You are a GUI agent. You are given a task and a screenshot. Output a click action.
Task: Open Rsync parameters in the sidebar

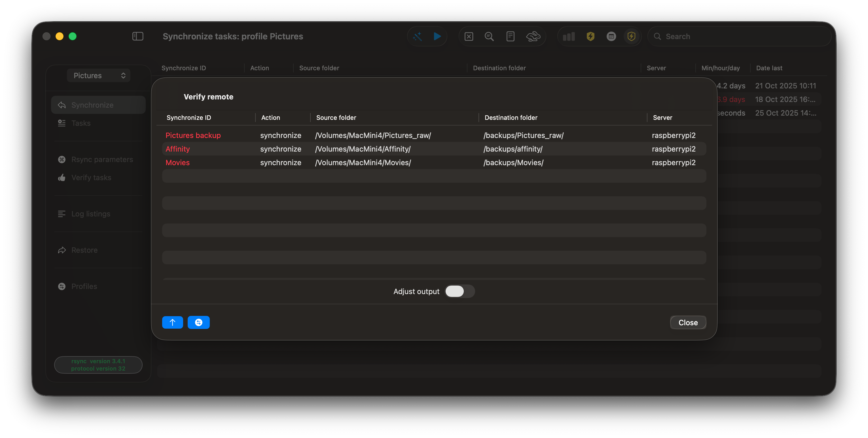point(102,159)
